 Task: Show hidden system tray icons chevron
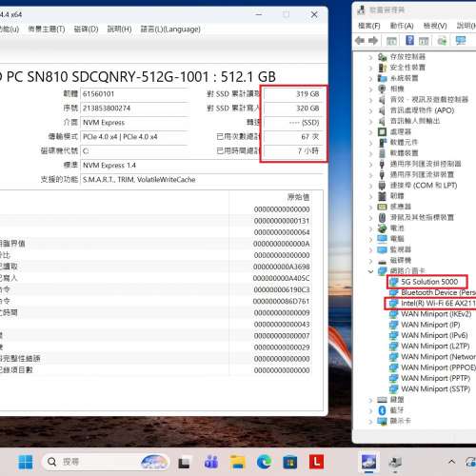[x=451, y=462]
